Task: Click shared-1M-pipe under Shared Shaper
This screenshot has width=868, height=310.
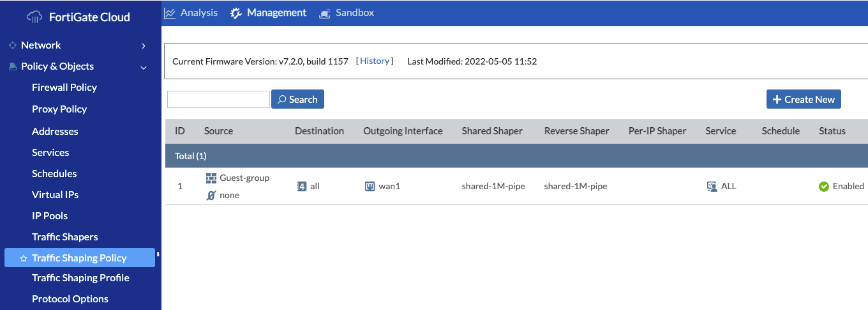Action: point(493,187)
